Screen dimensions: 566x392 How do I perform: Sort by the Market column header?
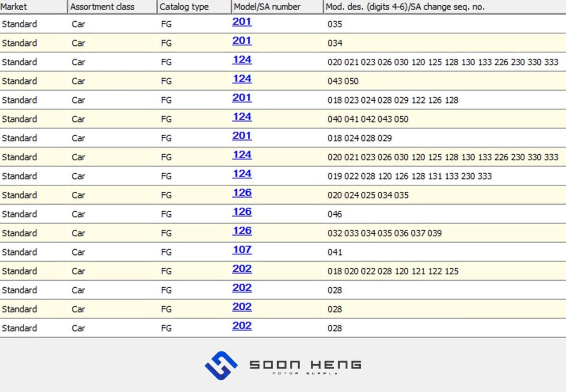coord(33,7)
